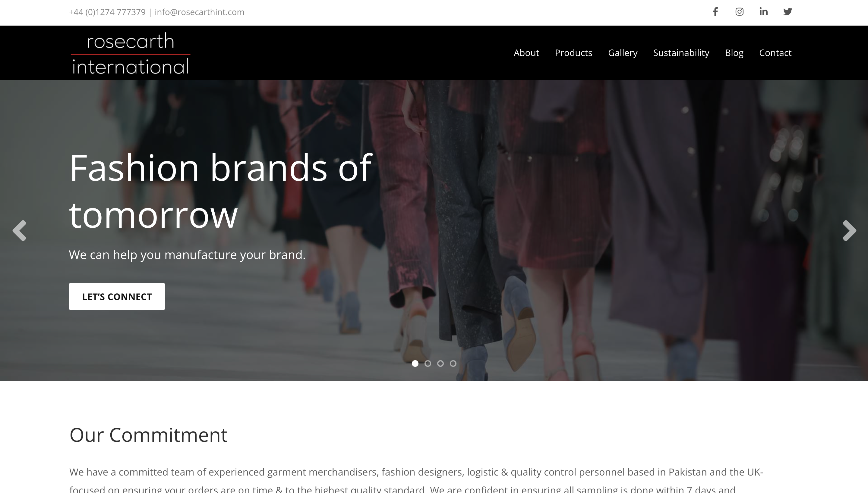
Task: Open the LinkedIn social icon
Action: [763, 12]
